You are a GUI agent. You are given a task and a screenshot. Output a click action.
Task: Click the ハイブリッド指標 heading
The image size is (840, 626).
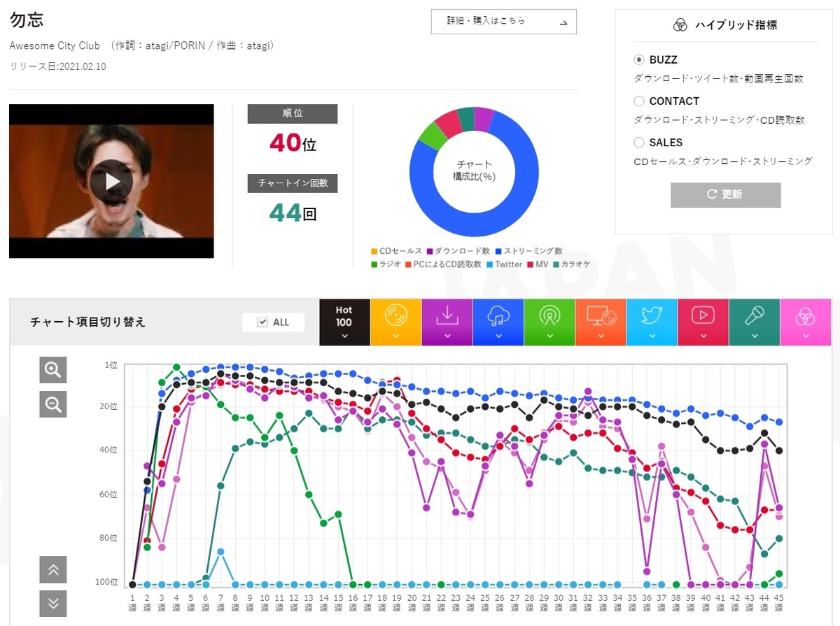(x=736, y=25)
